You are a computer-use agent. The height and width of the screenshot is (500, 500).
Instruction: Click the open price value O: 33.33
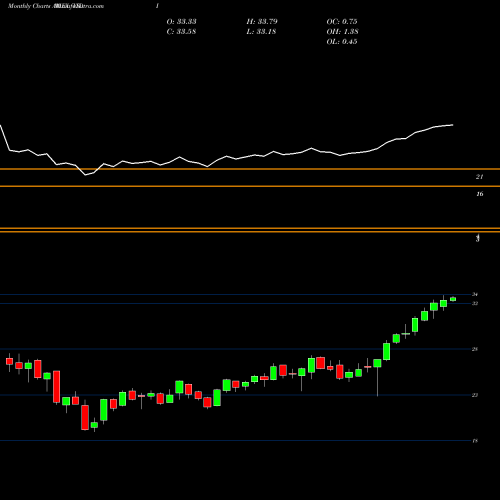(181, 22)
